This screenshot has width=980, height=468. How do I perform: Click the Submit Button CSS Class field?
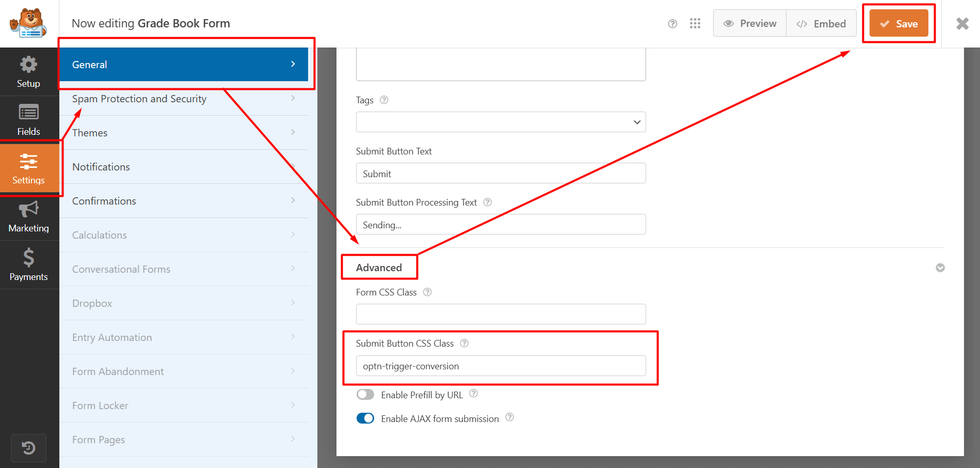click(501, 366)
